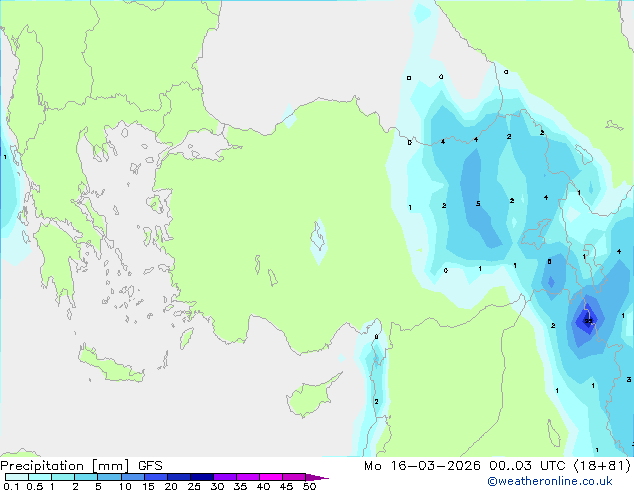
Task: Click the 35–40 mm legend color box
Action: (x=248, y=477)
